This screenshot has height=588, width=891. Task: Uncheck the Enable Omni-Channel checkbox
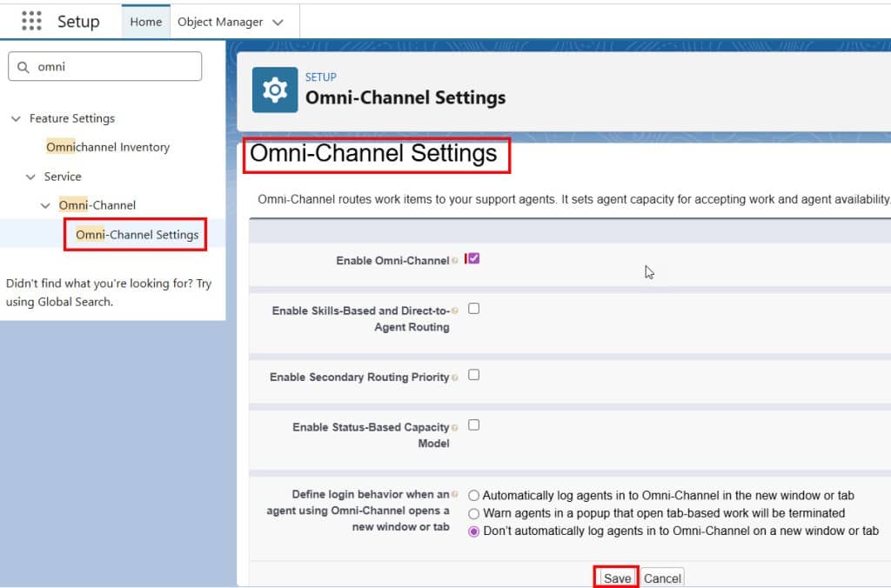click(x=472, y=257)
